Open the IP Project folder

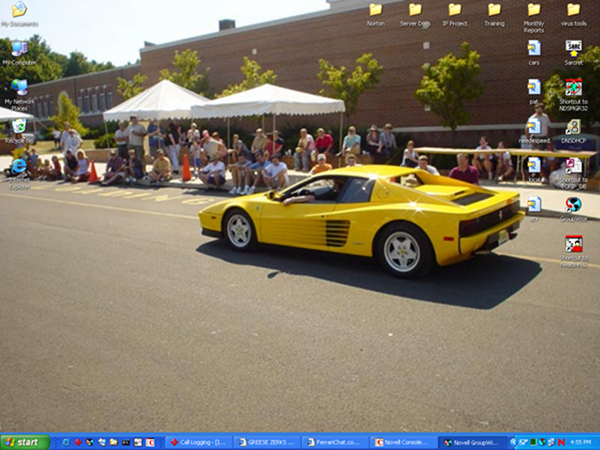click(x=455, y=15)
